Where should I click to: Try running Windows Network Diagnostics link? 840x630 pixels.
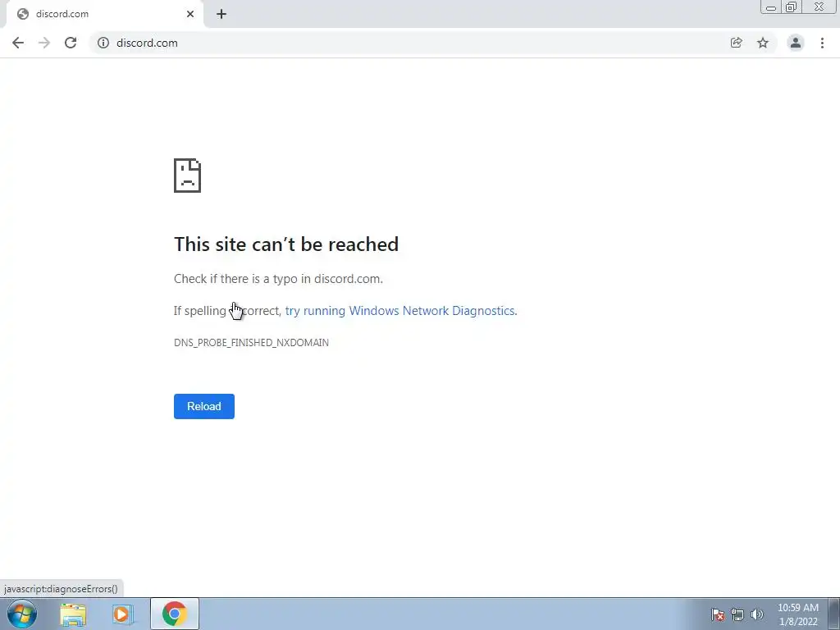pyautogui.click(x=400, y=311)
